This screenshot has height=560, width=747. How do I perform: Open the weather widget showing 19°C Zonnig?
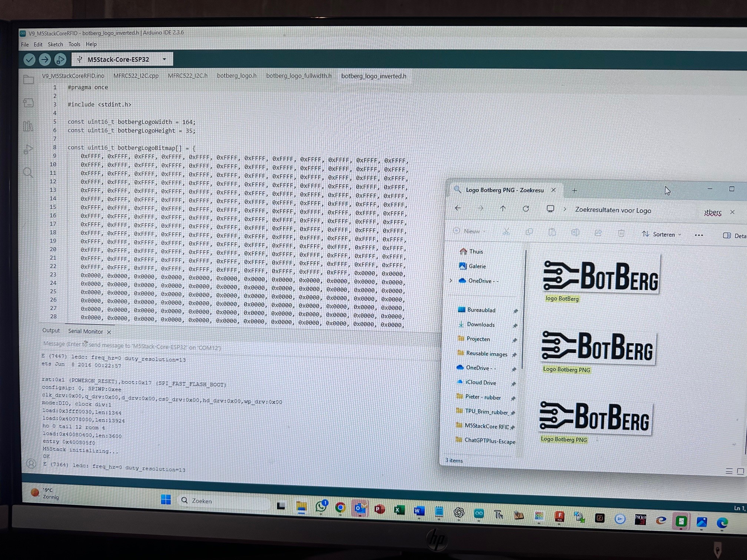(x=46, y=493)
